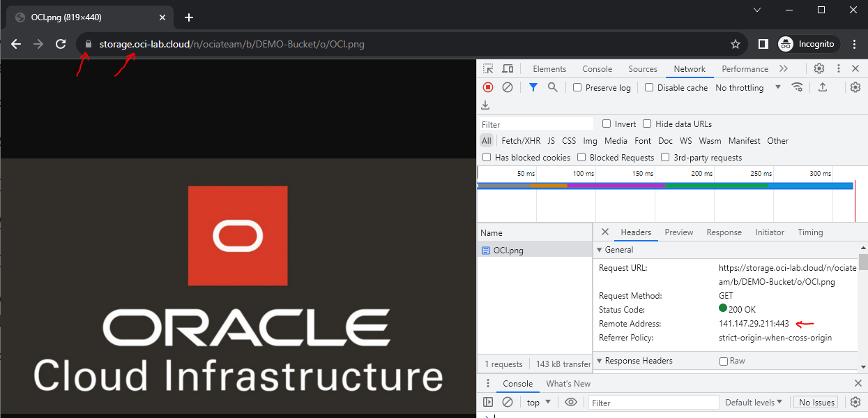Switch to the Elements tab
Viewport: 868px width, 418px height.
[x=549, y=69]
